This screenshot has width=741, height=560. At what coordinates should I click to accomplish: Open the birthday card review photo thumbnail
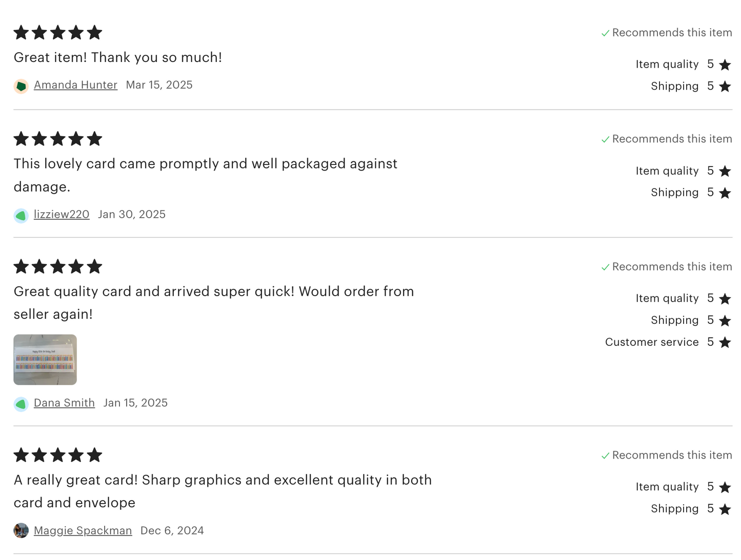pyautogui.click(x=45, y=360)
